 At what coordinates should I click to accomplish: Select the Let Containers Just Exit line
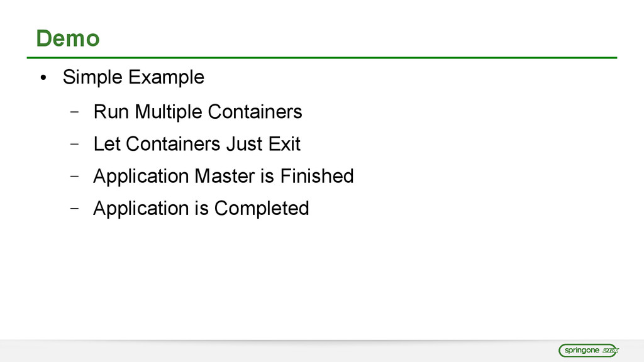pos(197,144)
